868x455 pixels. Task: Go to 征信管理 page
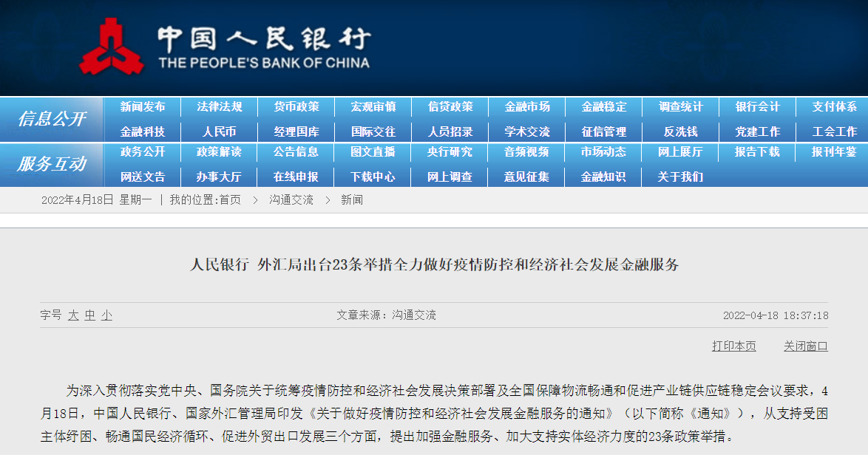point(604,131)
